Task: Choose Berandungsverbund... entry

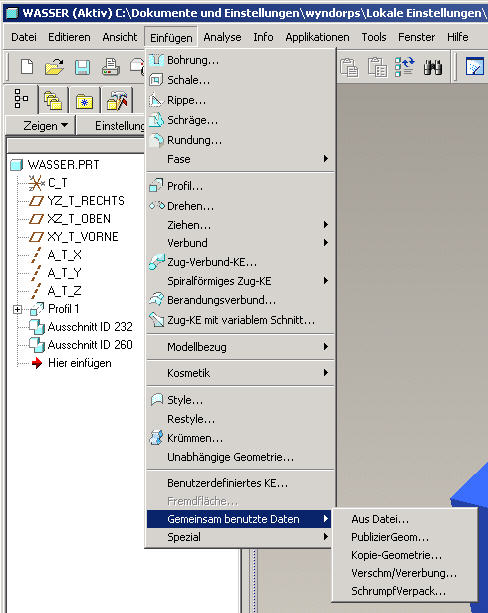Action: pyautogui.click(x=240, y=300)
